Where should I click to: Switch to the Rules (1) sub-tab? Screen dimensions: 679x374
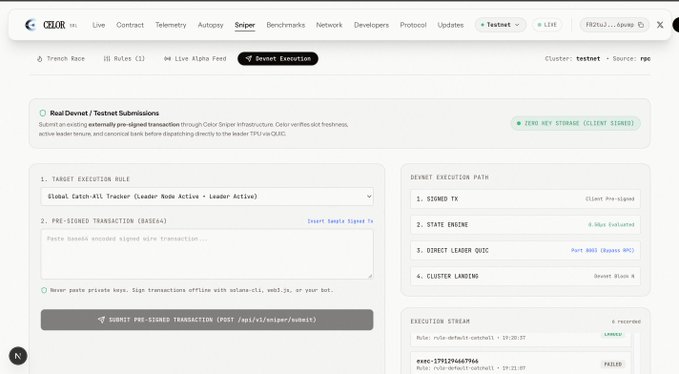pos(124,59)
